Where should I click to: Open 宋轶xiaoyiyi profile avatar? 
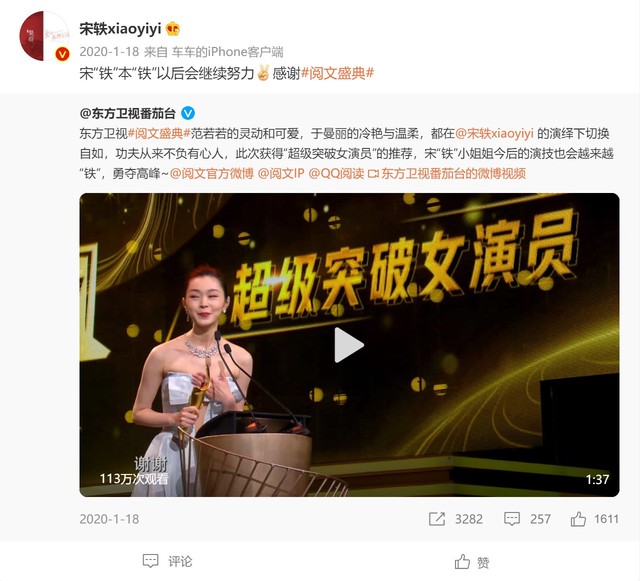point(44,36)
